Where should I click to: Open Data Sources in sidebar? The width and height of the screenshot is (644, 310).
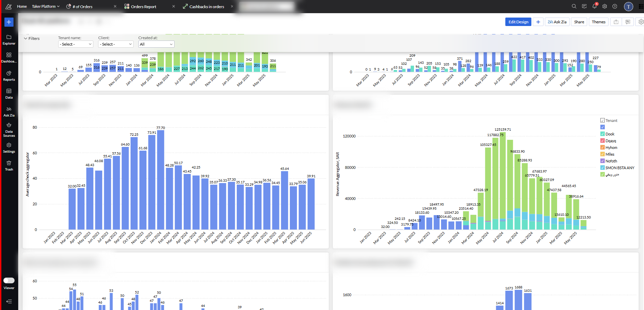[x=9, y=125]
